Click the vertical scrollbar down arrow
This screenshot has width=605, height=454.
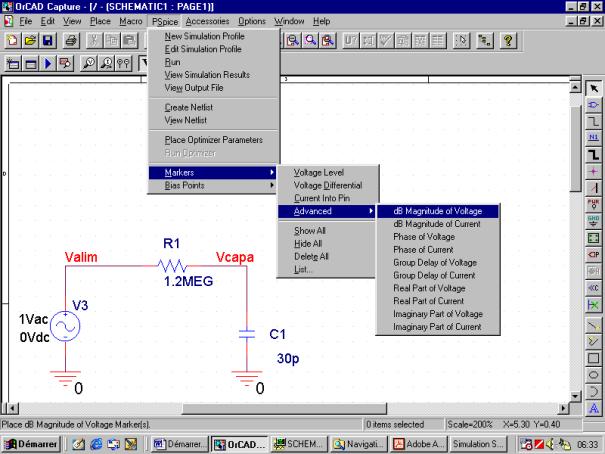[575, 396]
